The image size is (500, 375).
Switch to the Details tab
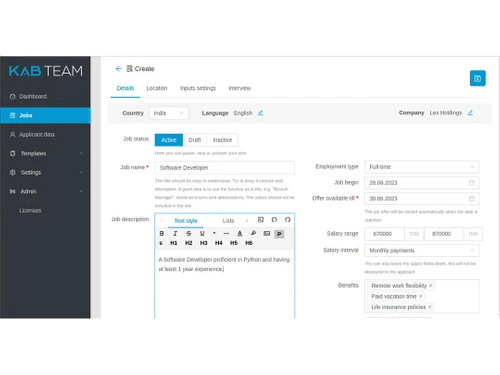pyautogui.click(x=125, y=88)
